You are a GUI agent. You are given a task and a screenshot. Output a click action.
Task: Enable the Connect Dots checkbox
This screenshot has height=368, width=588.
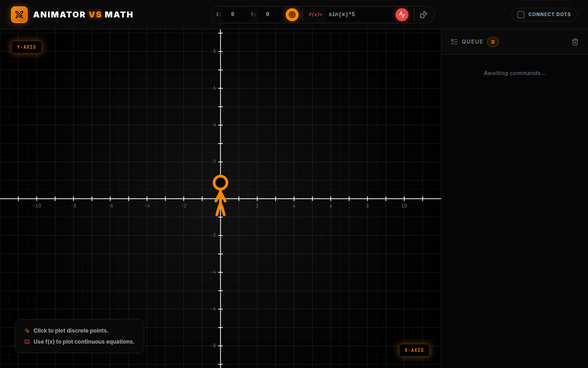pos(521,15)
